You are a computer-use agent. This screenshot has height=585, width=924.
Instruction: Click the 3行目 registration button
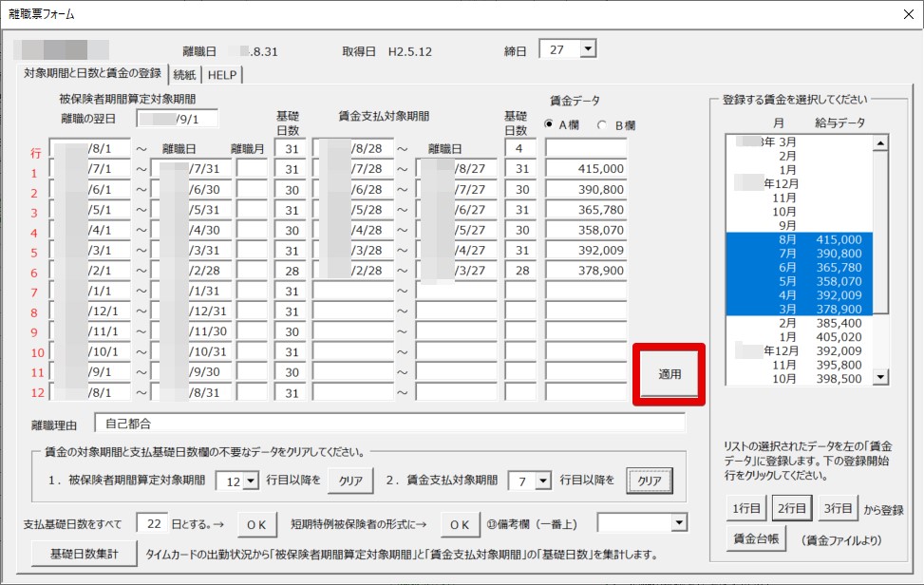click(838, 508)
